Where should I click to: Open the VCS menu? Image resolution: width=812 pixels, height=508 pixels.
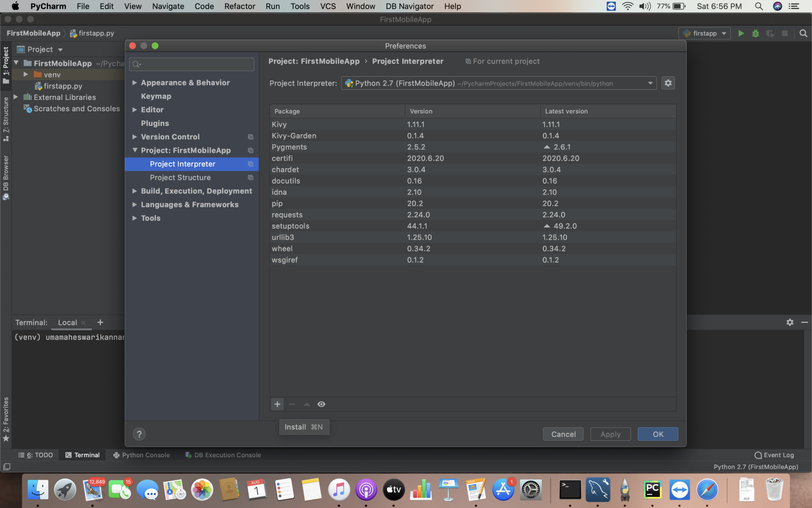point(328,6)
